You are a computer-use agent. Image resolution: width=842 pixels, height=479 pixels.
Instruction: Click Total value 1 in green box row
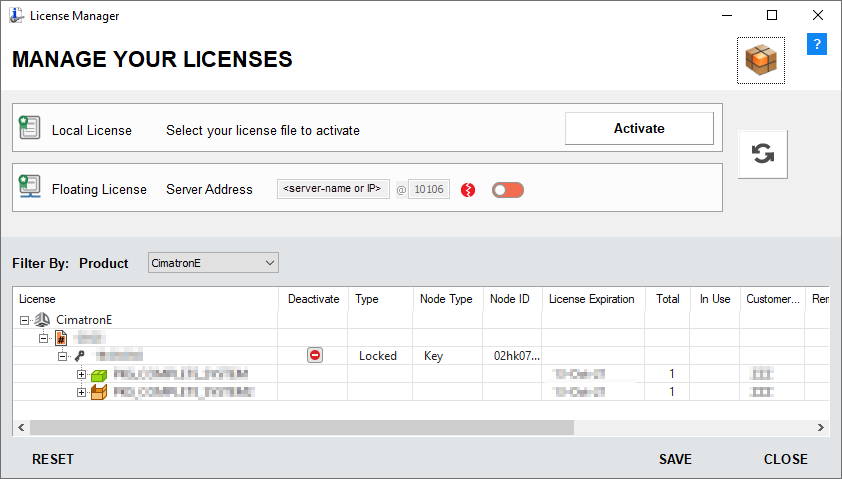tap(671, 374)
